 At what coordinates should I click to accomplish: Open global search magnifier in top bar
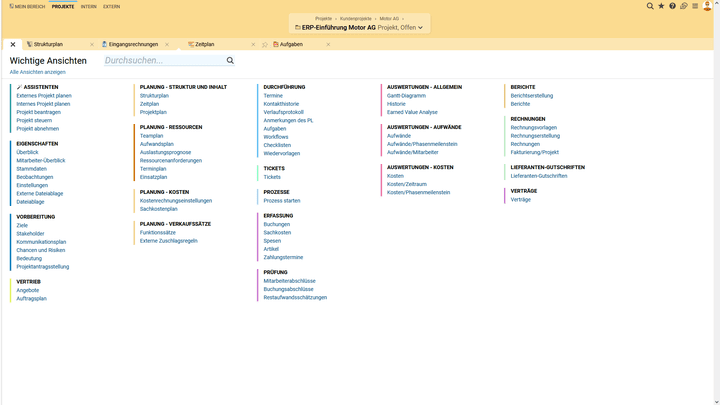[x=650, y=6]
